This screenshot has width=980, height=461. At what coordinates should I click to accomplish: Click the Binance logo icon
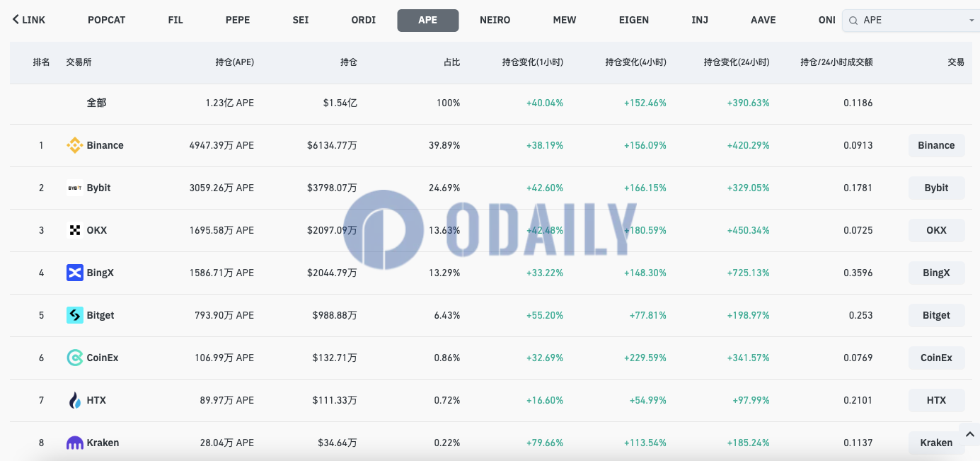pyautogui.click(x=74, y=145)
